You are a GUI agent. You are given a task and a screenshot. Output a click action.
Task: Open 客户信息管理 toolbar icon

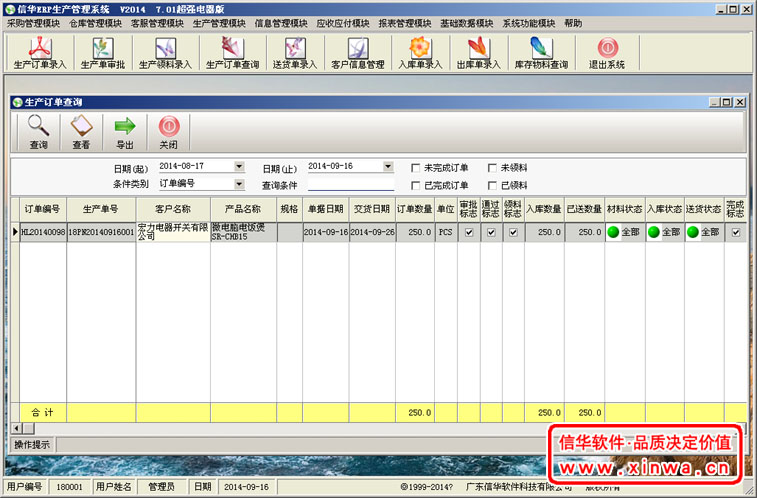(x=358, y=53)
